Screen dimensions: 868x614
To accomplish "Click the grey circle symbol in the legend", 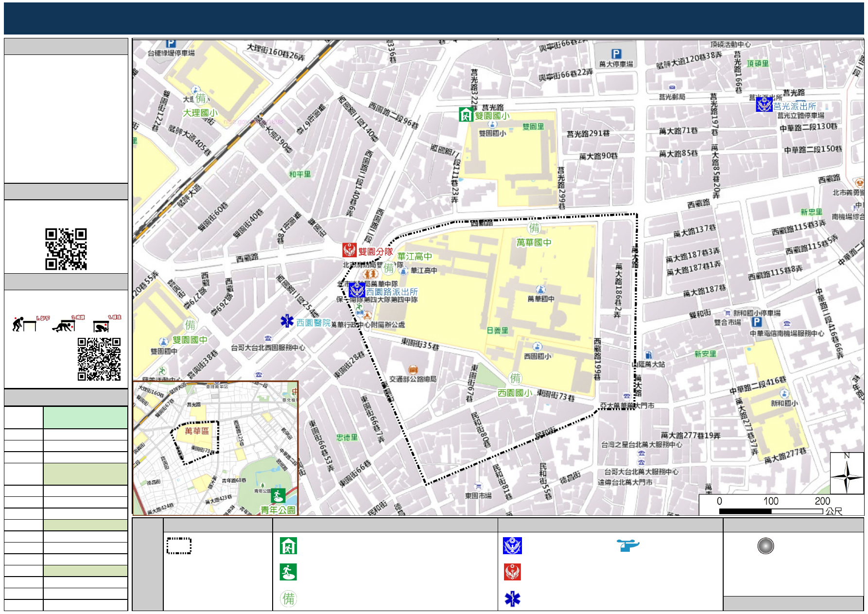I will coord(765,546).
